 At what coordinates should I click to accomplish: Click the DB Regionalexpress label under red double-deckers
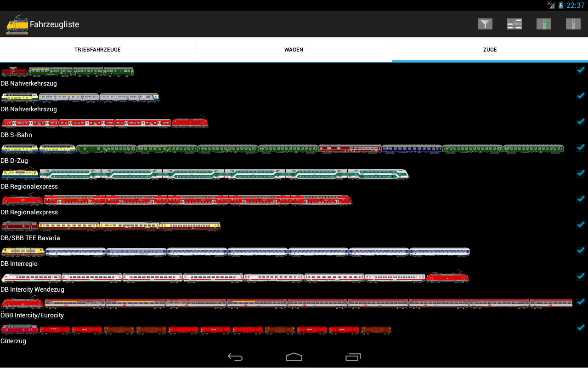(x=29, y=213)
